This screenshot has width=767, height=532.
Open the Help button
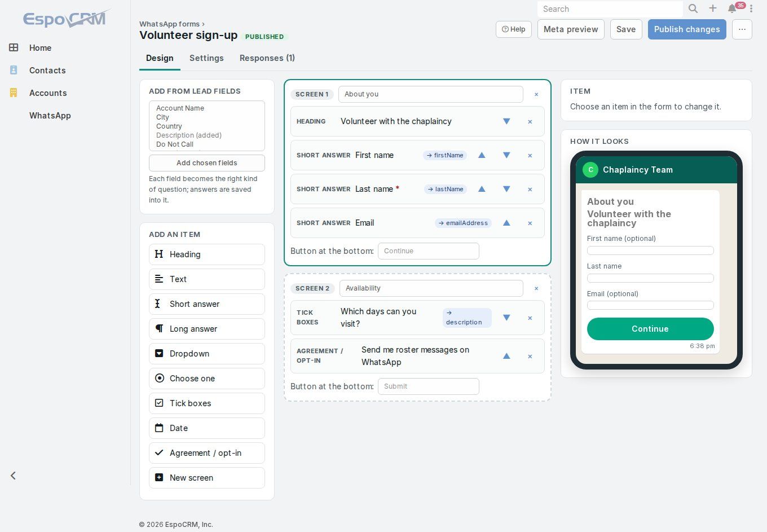point(514,29)
